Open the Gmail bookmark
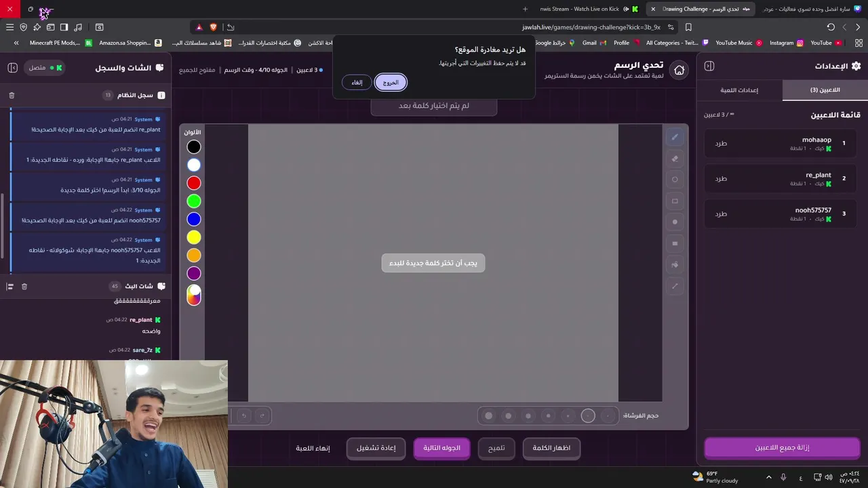 click(x=594, y=43)
